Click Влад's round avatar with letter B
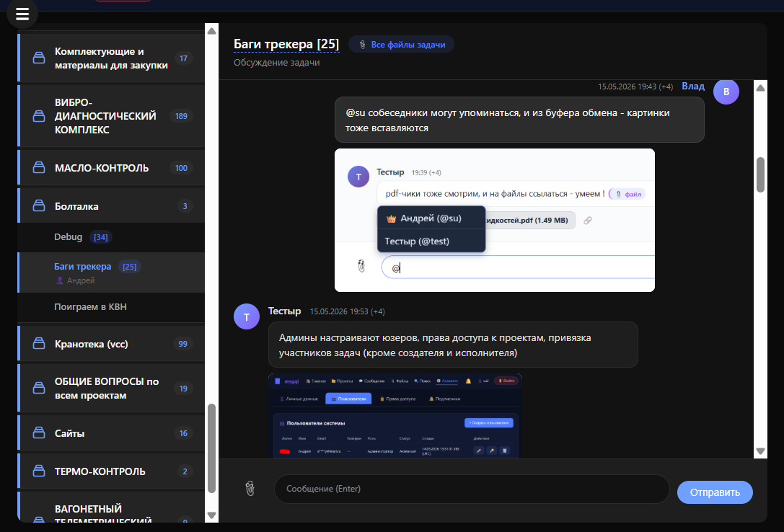 click(726, 92)
